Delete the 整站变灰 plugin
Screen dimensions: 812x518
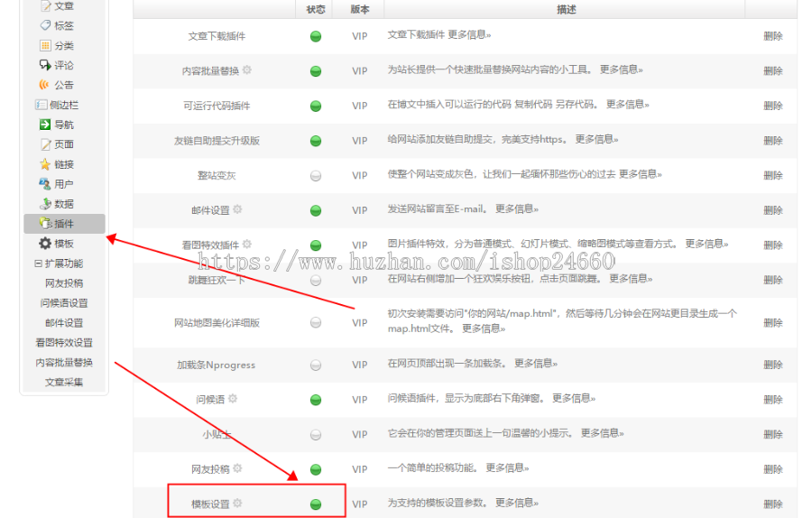pos(772,176)
